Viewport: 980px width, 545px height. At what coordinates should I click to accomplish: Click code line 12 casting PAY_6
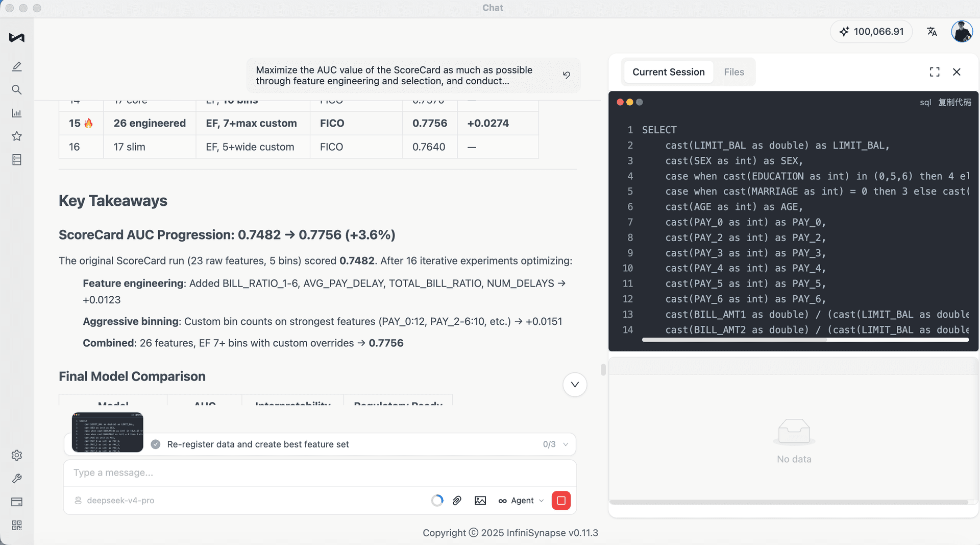[x=745, y=299]
